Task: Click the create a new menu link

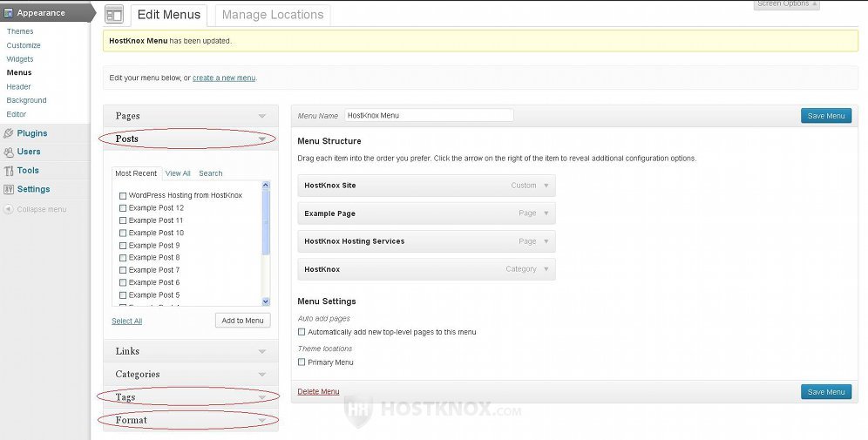Action: (224, 78)
